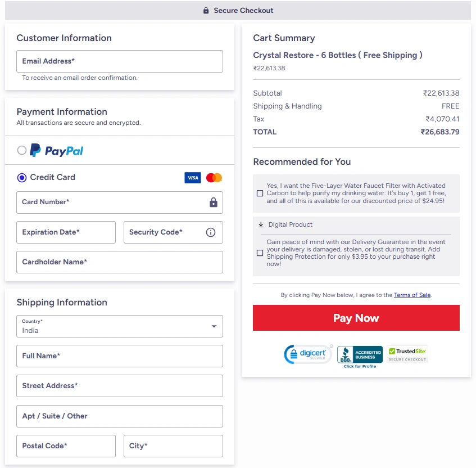Select the PayPal payment option
This screenshot has width=476, height=468.
pos(22,150)
